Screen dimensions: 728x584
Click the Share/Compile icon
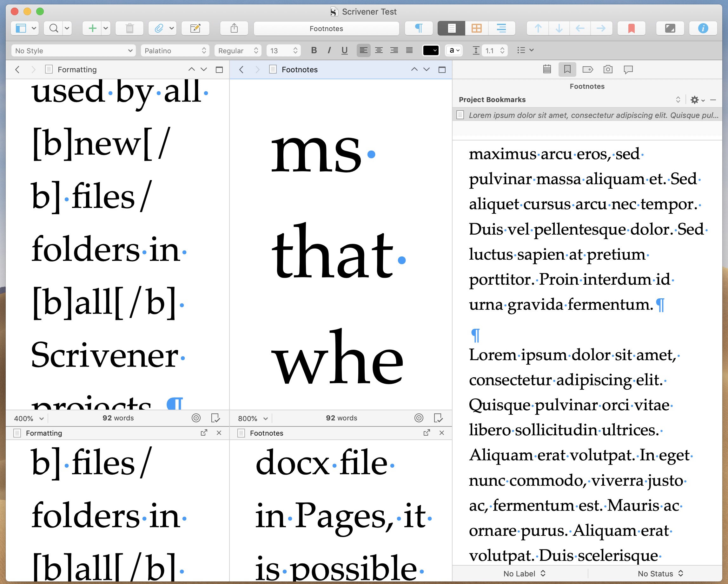point(234,28)
